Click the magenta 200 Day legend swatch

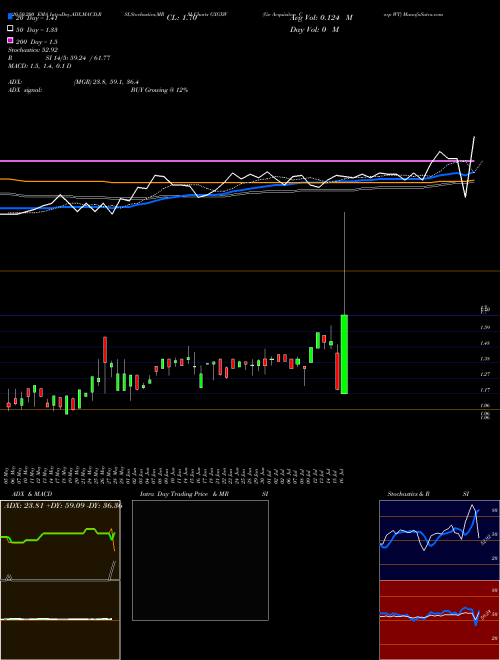coord(10,41)
